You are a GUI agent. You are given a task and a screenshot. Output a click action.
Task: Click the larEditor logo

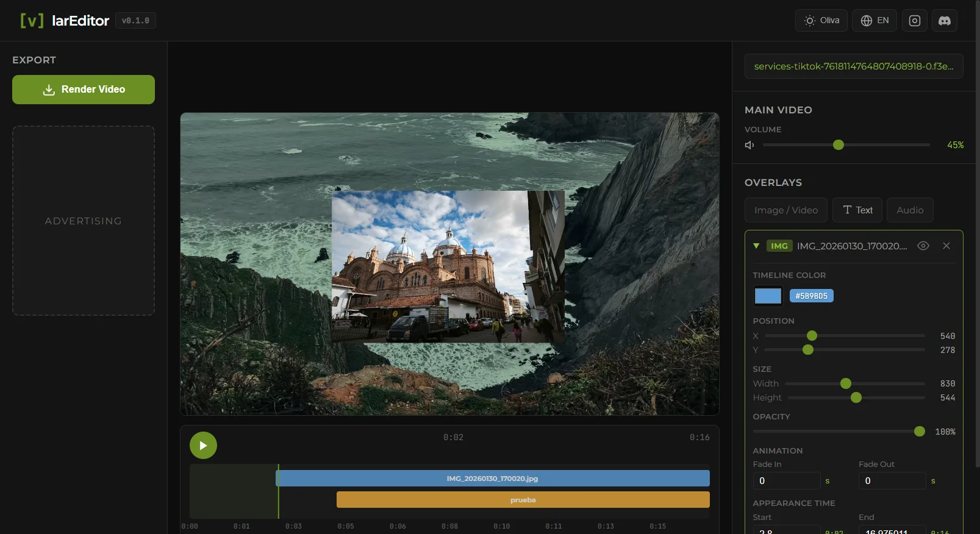(x=65, y=21)
